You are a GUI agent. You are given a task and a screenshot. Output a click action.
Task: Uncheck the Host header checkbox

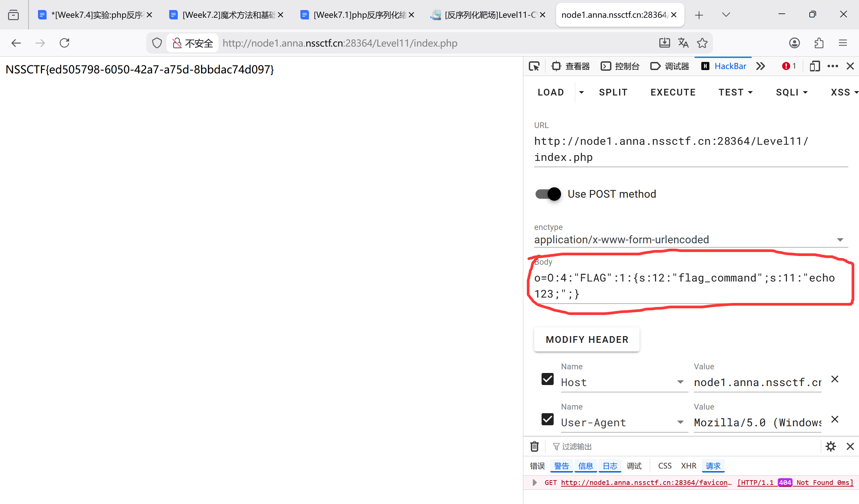click(x=547, y=379)
